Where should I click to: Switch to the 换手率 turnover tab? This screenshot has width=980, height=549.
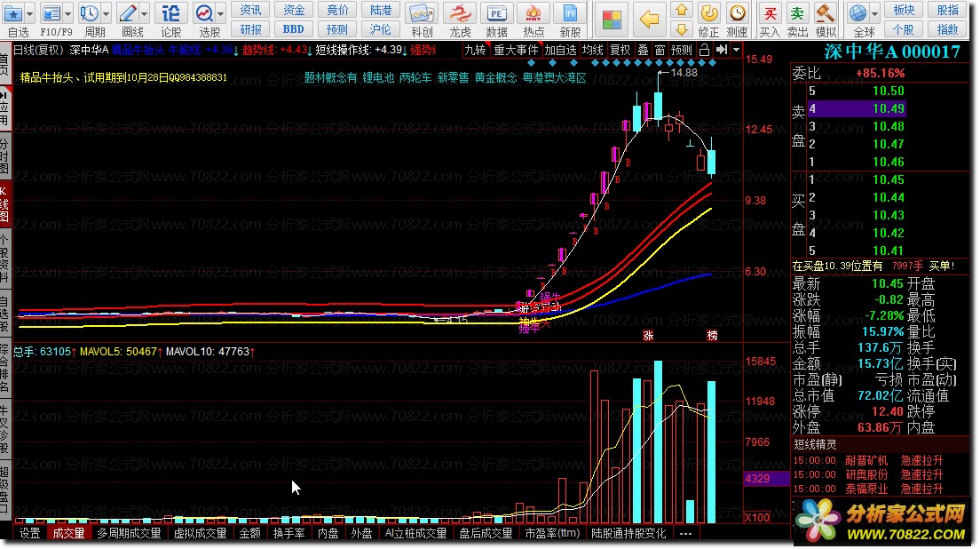point(288,533)
